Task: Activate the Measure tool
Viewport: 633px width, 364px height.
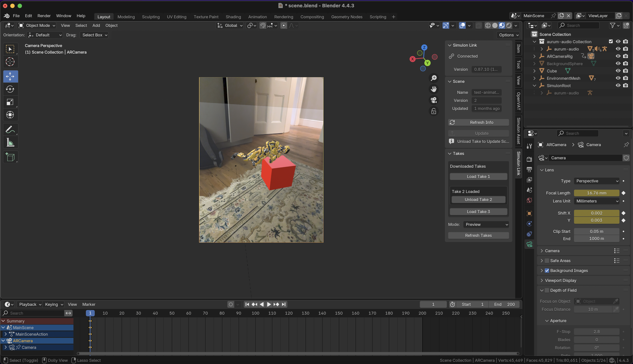Action: (10, 142)
